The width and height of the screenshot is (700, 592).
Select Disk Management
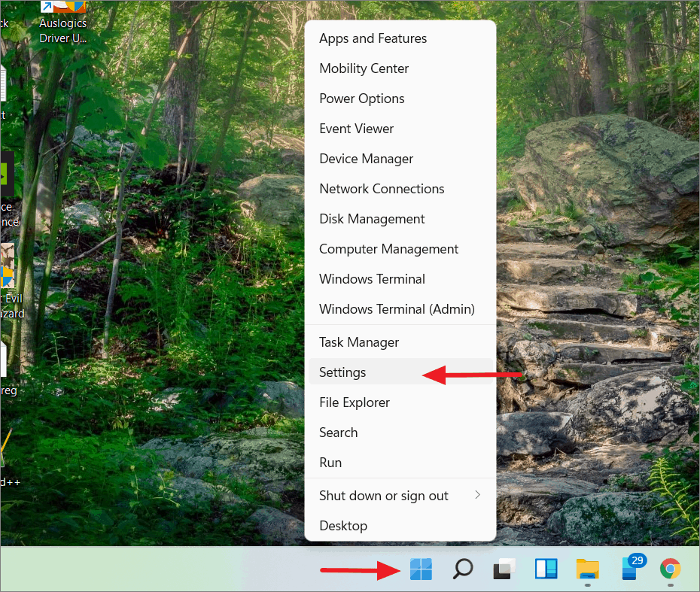click(x=372, y=219)
